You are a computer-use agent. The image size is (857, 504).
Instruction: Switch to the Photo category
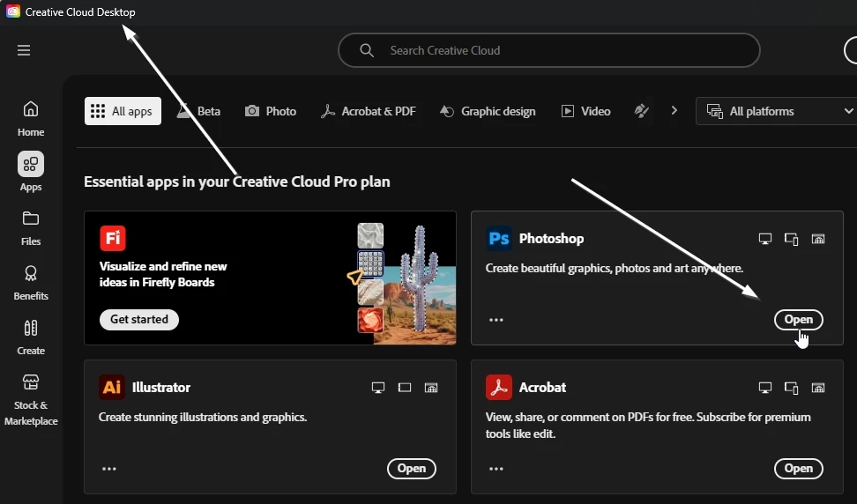point(270,111)
